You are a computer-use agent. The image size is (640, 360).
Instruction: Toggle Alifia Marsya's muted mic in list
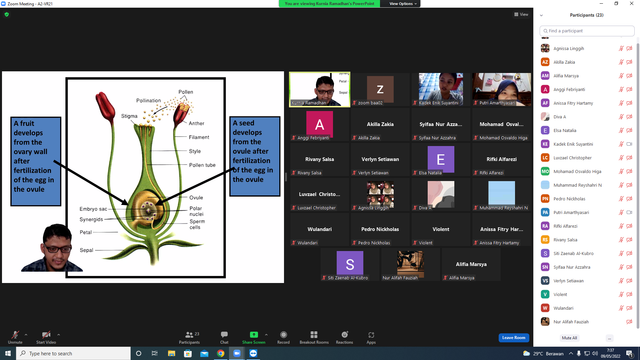(621, 76)
